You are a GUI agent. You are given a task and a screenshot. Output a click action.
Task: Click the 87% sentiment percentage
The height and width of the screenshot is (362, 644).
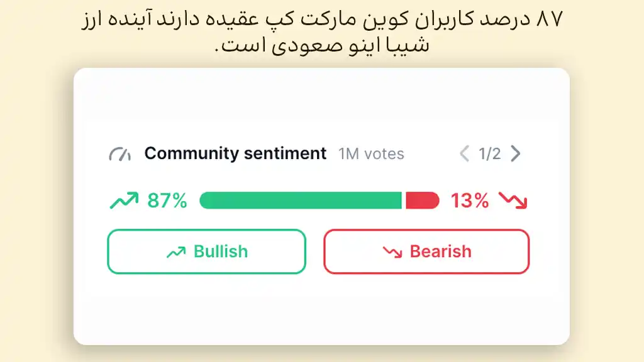coord(165,200)
